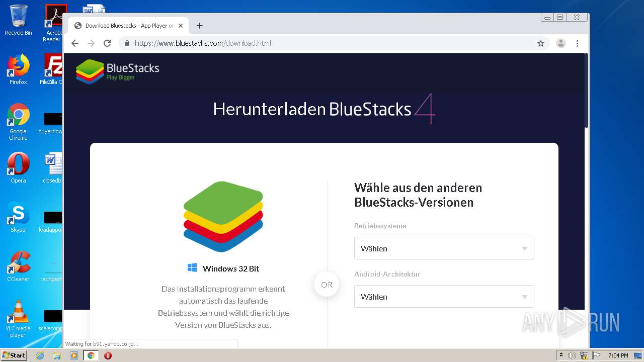Bookmark this page with the star icon
The height and width of the screenshot is (362, 644).
pyautogui.click(x=541, y=43)
